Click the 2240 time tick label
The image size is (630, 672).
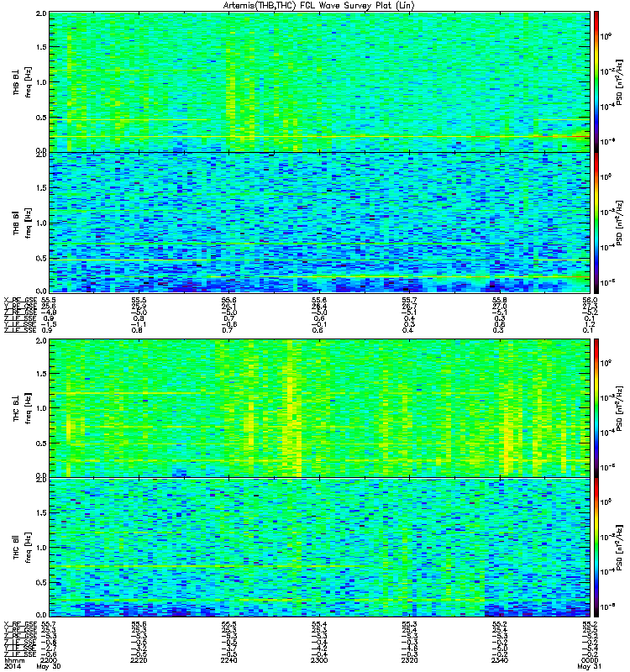pyautogui.click(x=228, y=660)
